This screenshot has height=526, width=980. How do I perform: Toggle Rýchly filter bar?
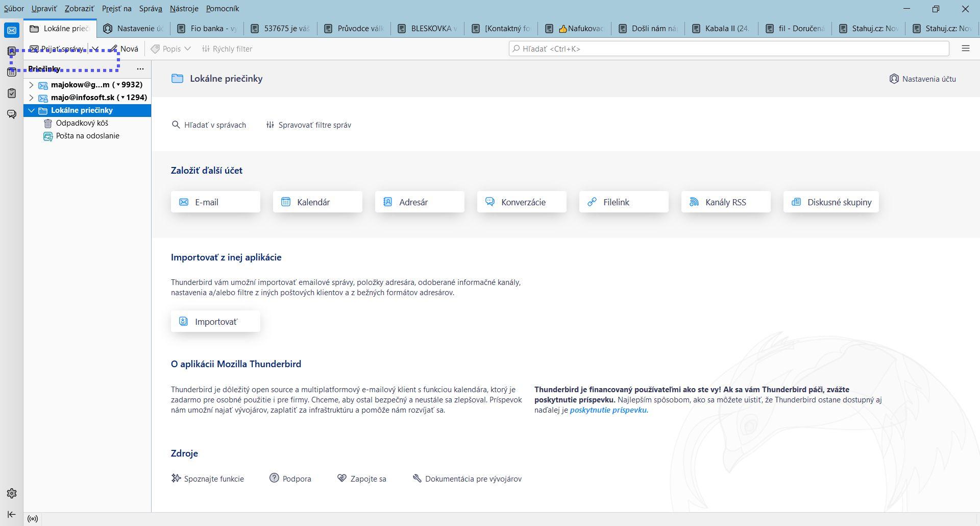227,49
